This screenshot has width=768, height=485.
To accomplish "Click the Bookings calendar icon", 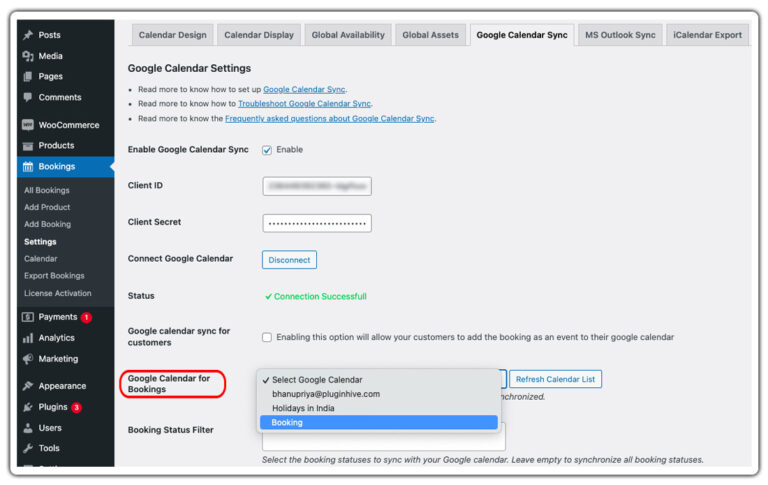I will coord(28,167).
